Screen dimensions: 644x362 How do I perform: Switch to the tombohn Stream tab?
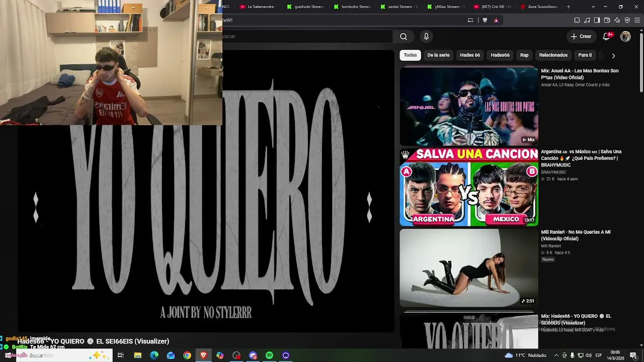[352, 7]
